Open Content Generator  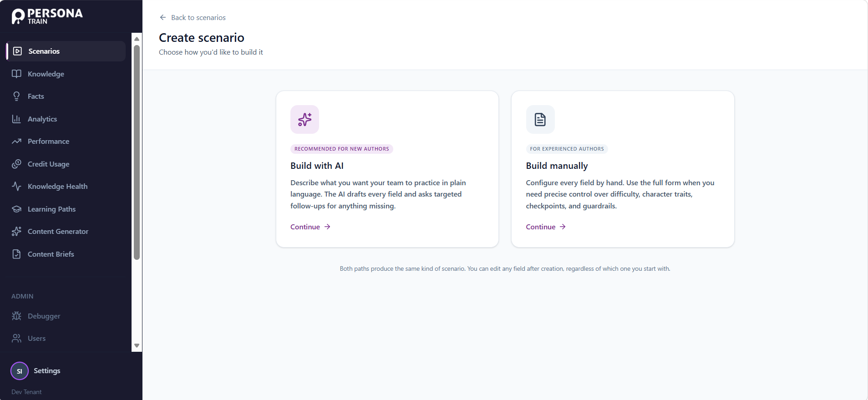(x=66, y=231)
